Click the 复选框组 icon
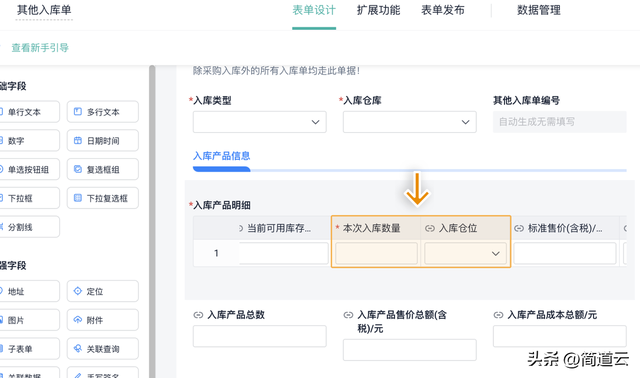The width and height of the screenshot is (640, 378). [x=78, y=169]
